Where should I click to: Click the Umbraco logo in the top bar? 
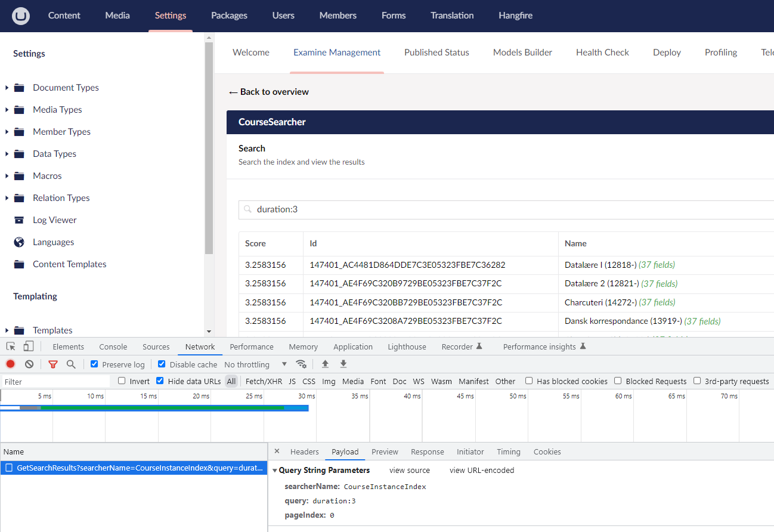[20, 16]
